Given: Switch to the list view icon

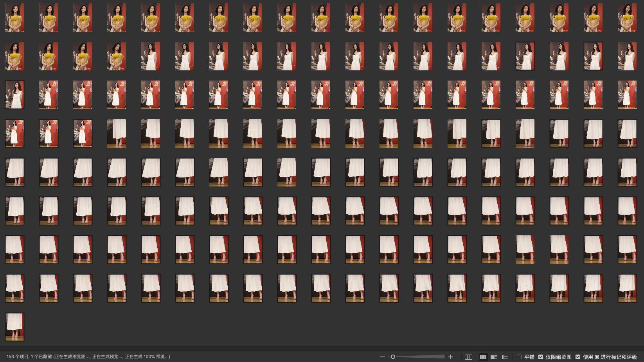Looking at the screenshot, I should (505, 357).
